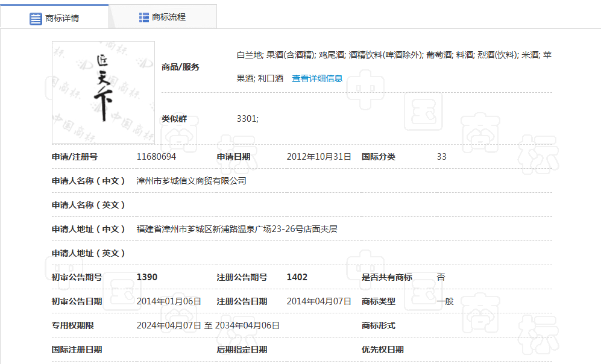Image resolution: width=601 pixels, height=364 pixels.
Task: Click the registration announcement date 2014年04月07日
Action: point(318,301)
